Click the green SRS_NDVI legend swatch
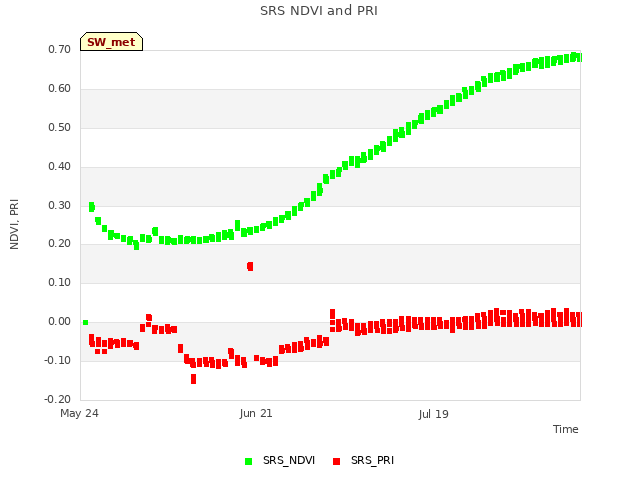 [248, 461]
